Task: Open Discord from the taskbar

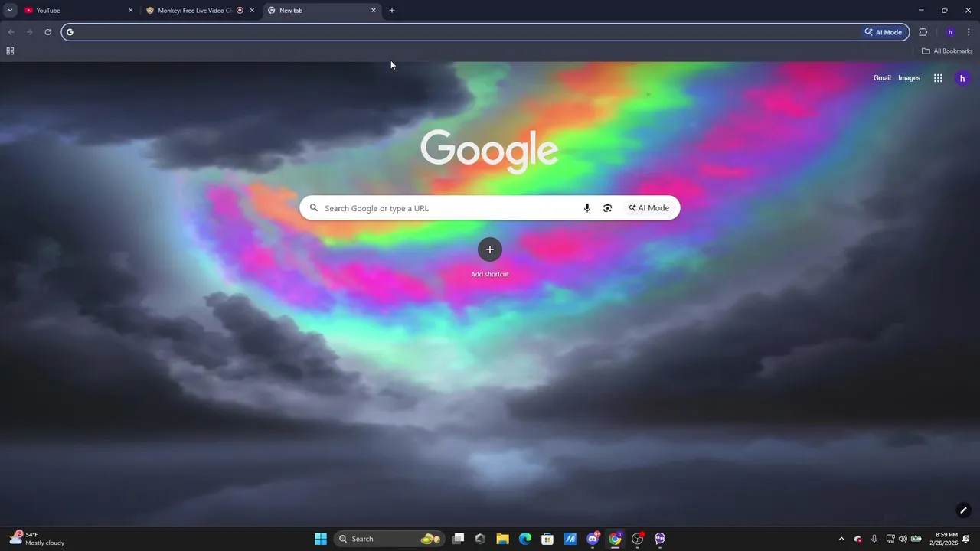Action: click(593, 539)
